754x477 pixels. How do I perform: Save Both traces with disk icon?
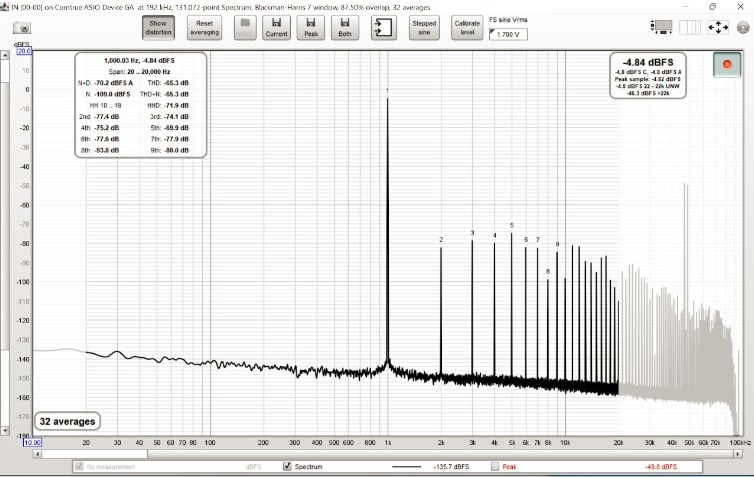pyautogui.click(x=344, y=28)
